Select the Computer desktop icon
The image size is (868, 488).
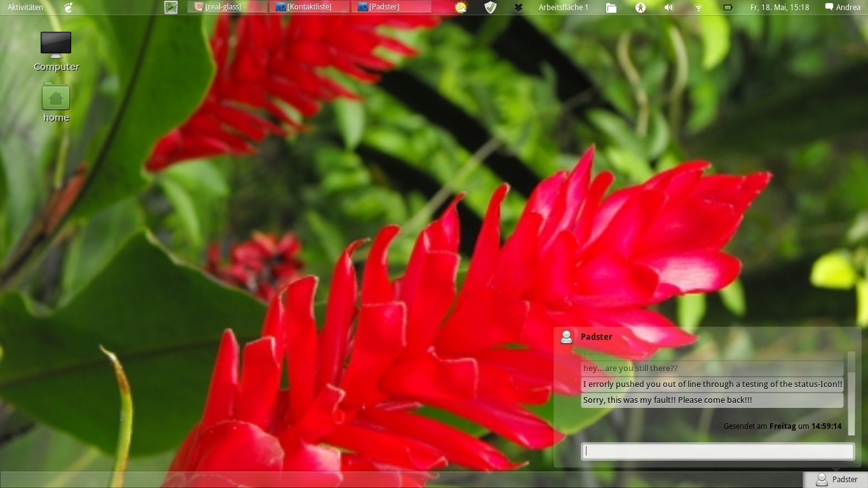tap(56, 51)
